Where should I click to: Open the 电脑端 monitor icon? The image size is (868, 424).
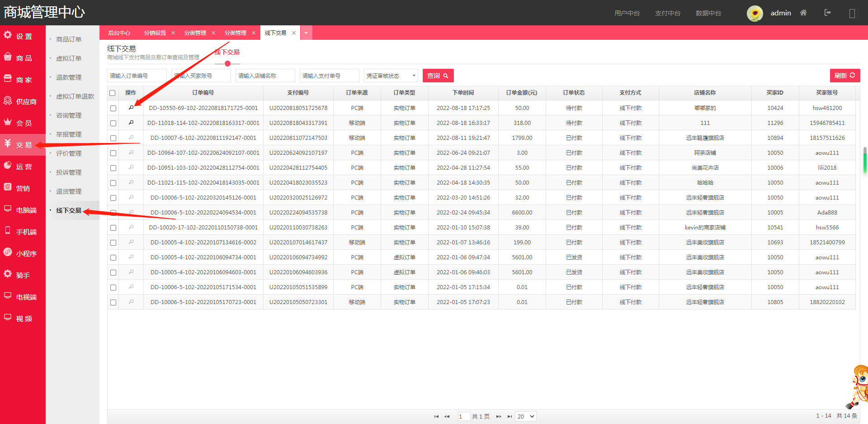[8, 209]
